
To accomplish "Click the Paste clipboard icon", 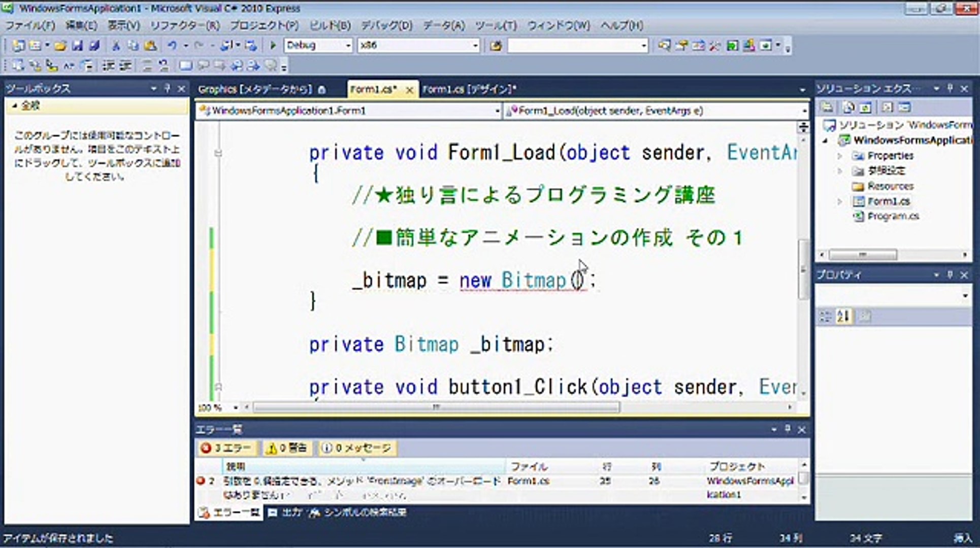I will pos(150,46).
